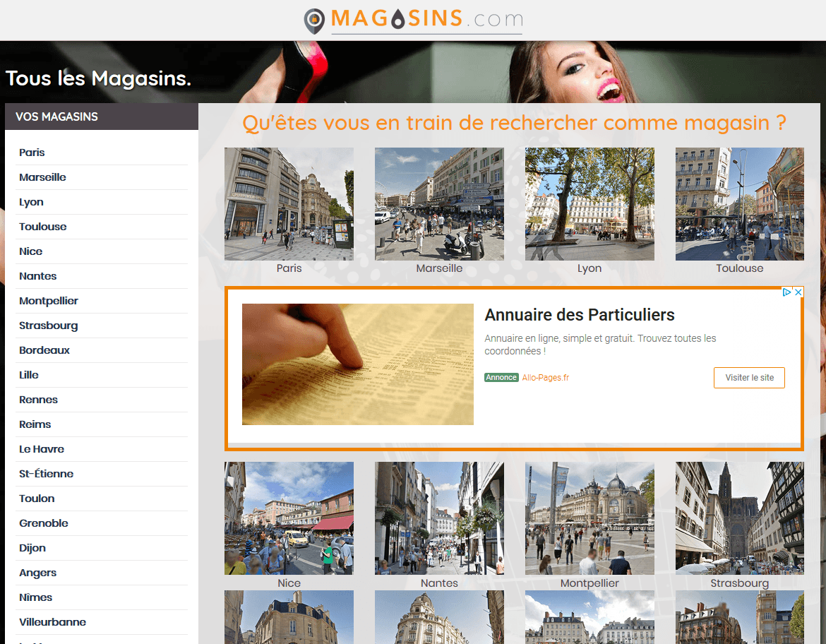
Task: Select Marseille in the sidebar city list
Action: (x=42, y=178)
